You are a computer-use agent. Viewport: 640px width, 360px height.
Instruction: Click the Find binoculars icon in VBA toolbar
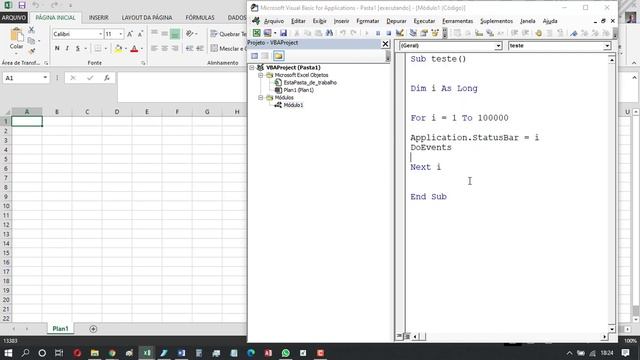[329, 33]
